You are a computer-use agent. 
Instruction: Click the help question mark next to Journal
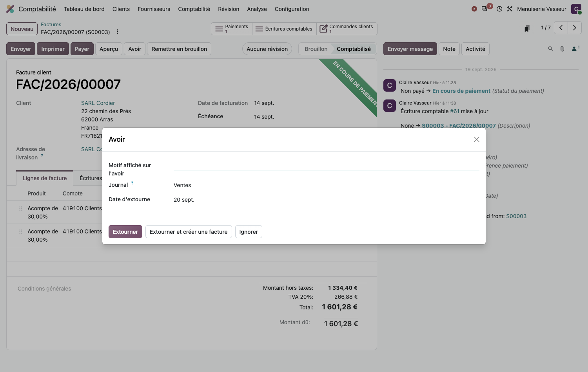(132, 183)
